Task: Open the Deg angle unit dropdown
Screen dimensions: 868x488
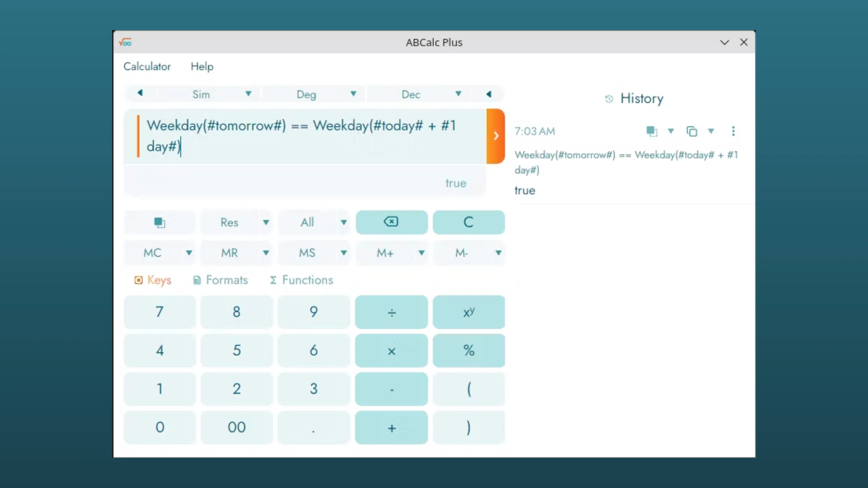Action: point(353,94)
